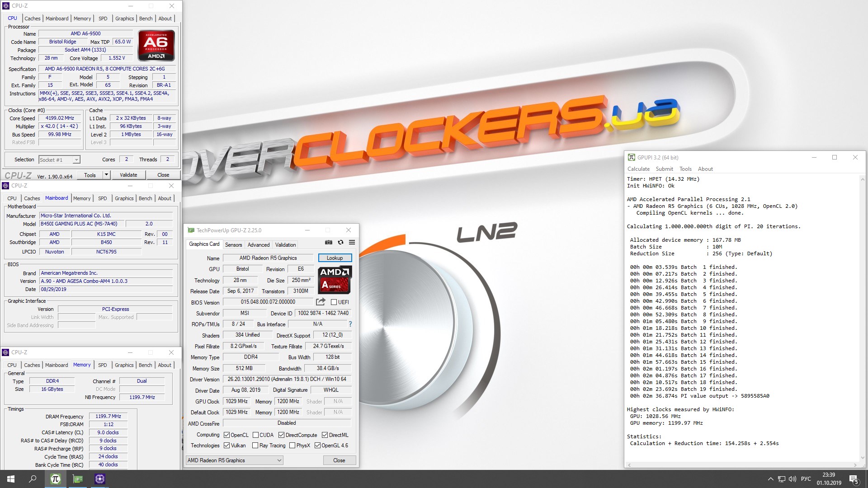Viewport: 868px width, 488px height.
Task: Click the GPU-Z refresh icon
Action: click(x=340, y=243)
